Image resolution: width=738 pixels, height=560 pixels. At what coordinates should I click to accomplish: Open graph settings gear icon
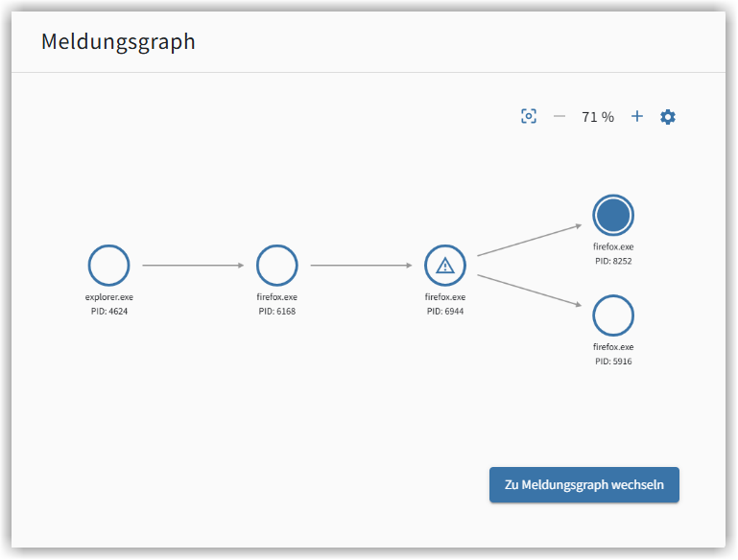[x=667, y=117]
